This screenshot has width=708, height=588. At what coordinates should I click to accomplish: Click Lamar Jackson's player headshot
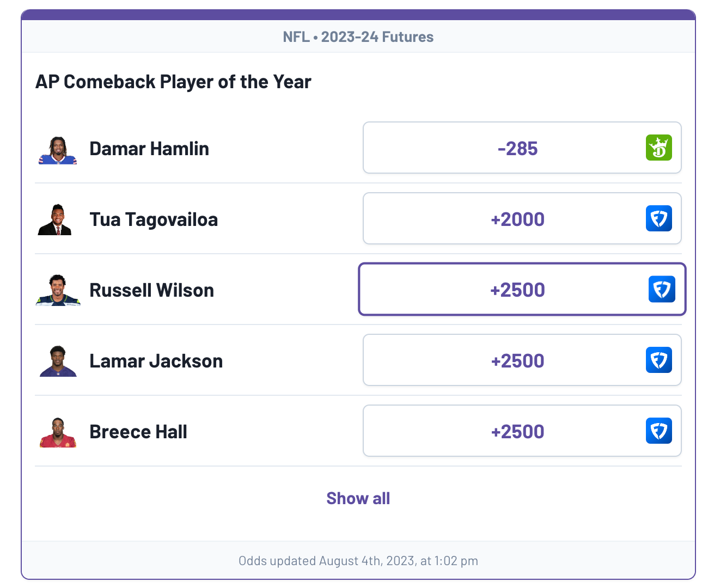pos(58,361)
